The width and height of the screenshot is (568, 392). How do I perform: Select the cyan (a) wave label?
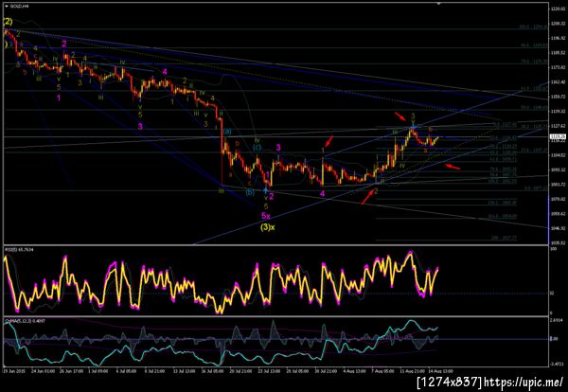coord(227,132)
